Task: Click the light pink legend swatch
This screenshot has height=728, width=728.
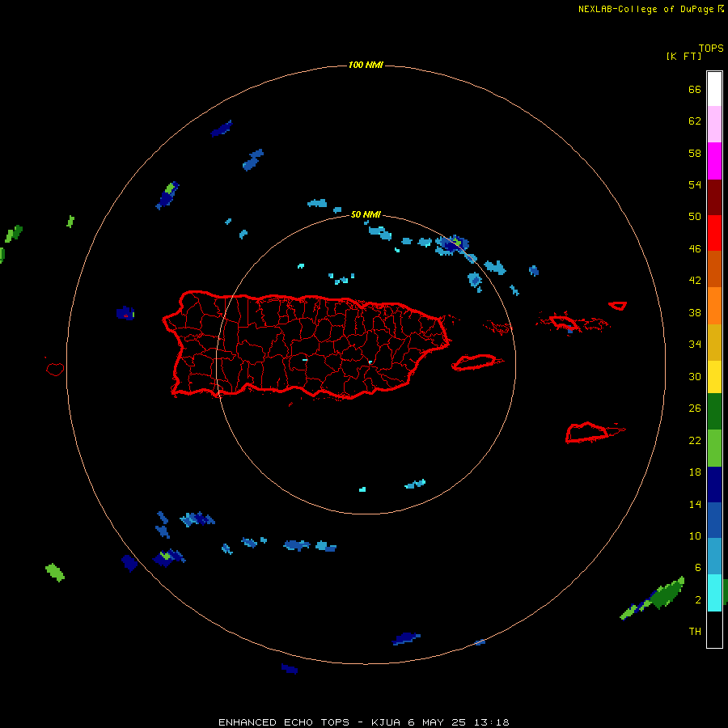Action: (x=714, y=124)
